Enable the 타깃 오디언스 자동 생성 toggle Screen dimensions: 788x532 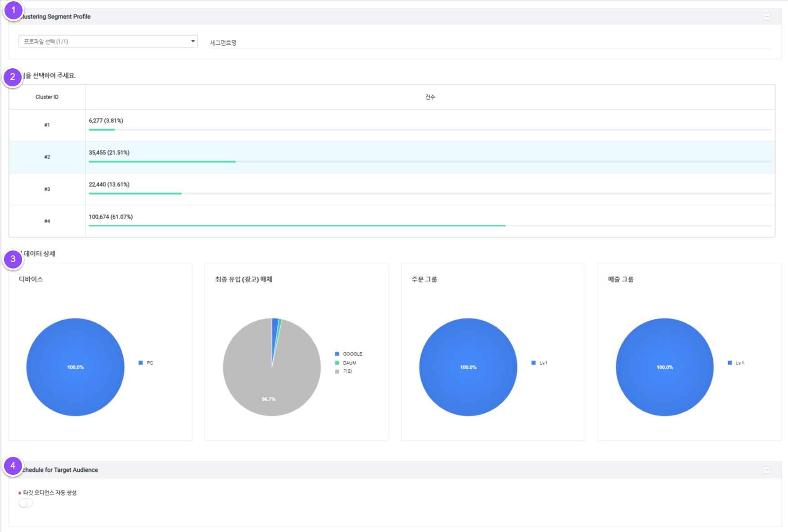26,503
